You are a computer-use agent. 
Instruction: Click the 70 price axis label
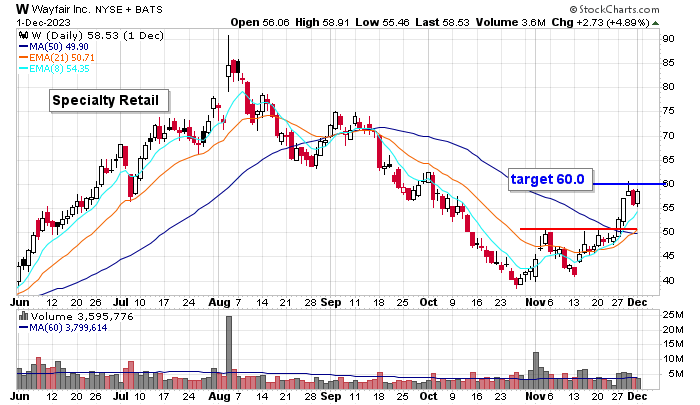tap(668, 136)
